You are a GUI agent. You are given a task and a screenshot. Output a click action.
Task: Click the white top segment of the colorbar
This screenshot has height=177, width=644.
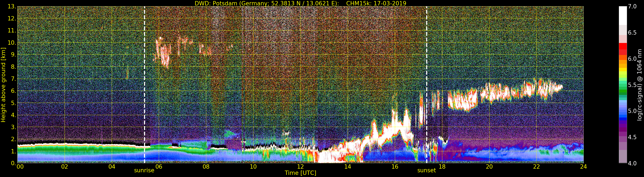click(623, 15)
